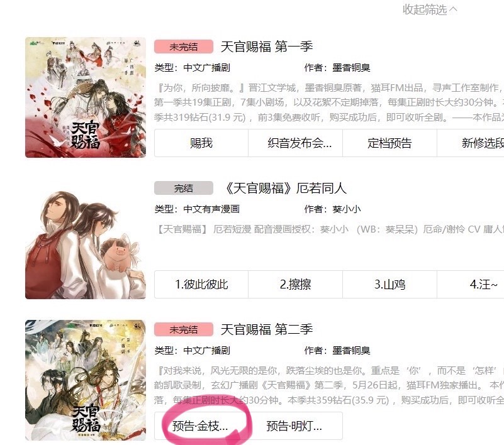This screenshot has width=504, height=445.
Task: Play episode 2.擦擦
Action: pyautogui.click(x=295, y=285)
